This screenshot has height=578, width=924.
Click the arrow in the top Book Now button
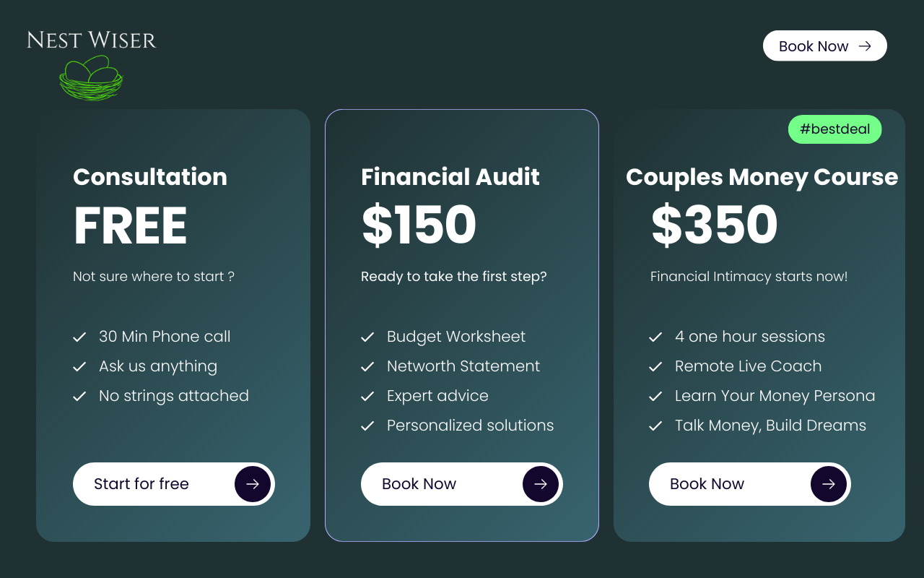865,46
